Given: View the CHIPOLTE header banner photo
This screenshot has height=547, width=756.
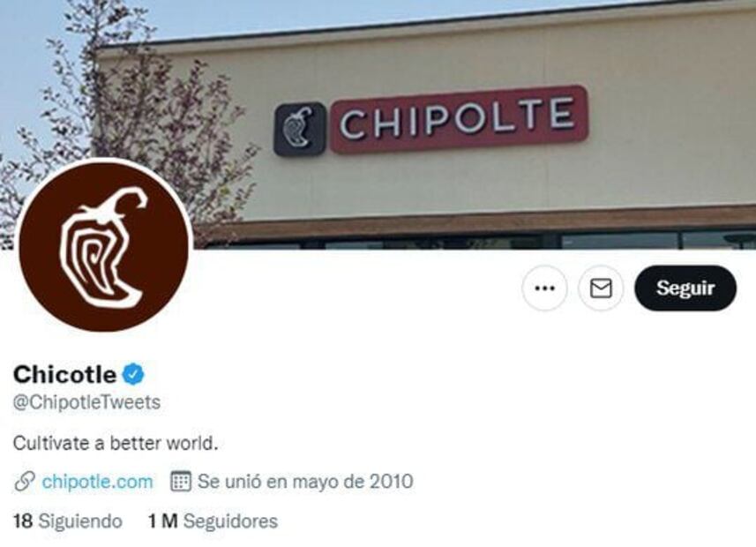Looking at the screenshot, I should coord(378,124).
